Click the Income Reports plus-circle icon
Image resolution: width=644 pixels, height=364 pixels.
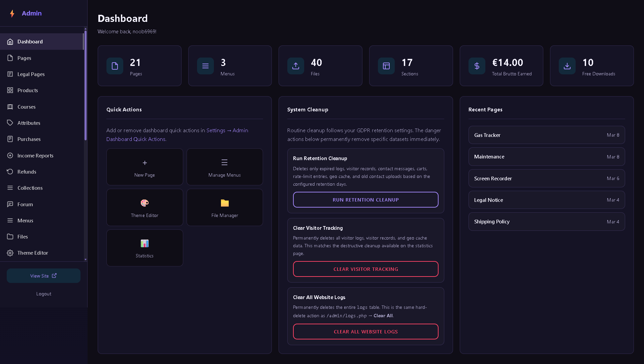point(10,155)
